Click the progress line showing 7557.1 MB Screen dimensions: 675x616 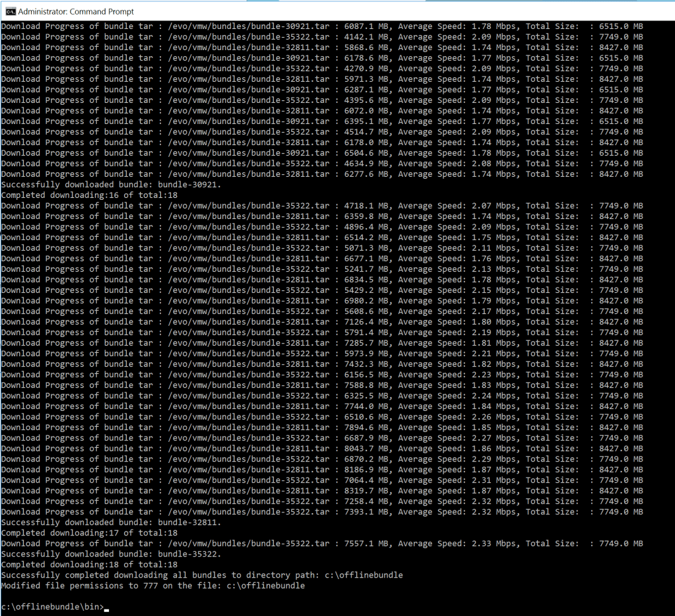[321, 543]
